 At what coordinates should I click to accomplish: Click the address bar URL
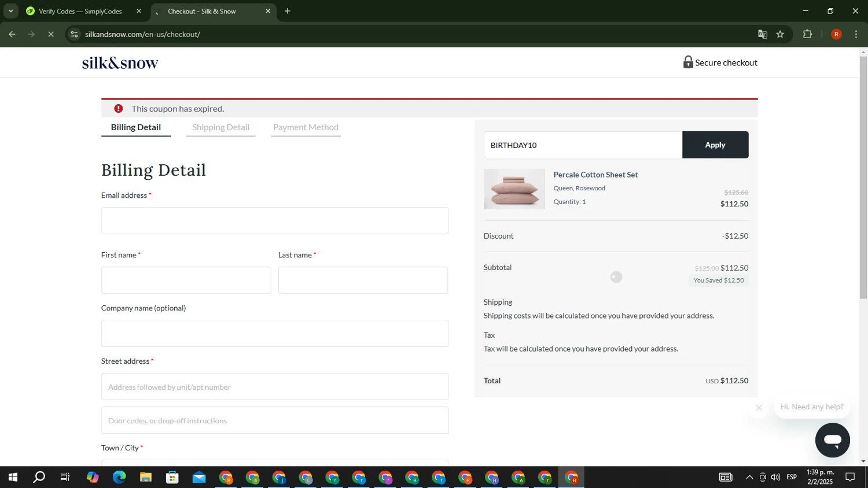point(142,34)
